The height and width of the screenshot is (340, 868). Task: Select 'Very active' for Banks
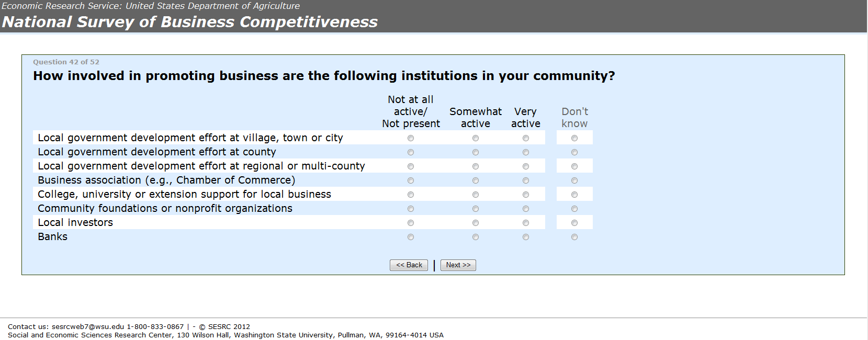coord(526,237)
